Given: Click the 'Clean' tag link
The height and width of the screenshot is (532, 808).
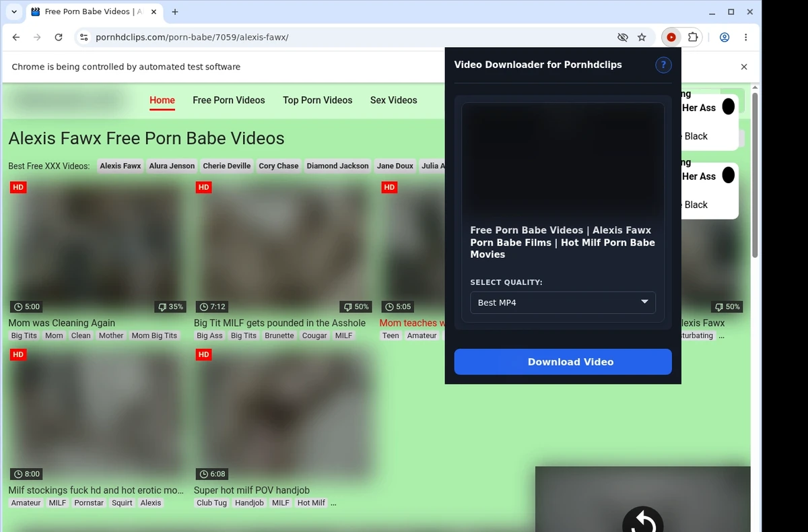Looking at the screenshot, I should click(x=81, y=335).
